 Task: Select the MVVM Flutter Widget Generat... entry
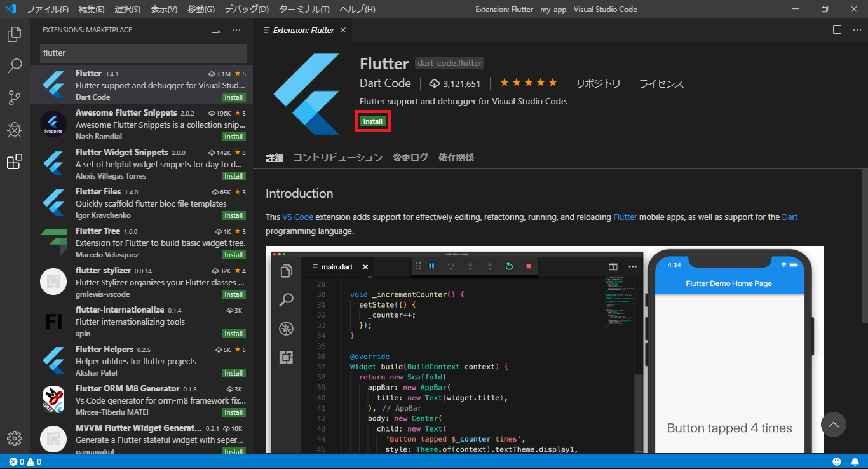[141, 439]
